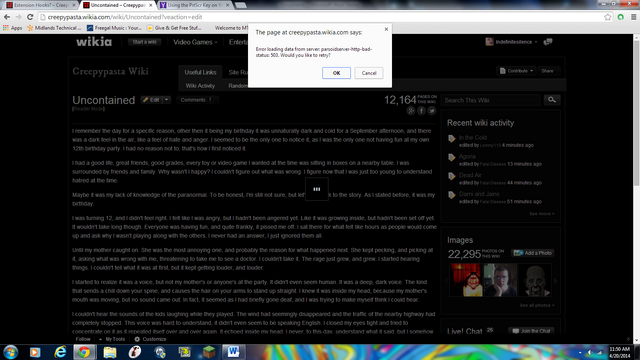Click See all photos link
Screen dimensions: 640x360
point(537,305)
